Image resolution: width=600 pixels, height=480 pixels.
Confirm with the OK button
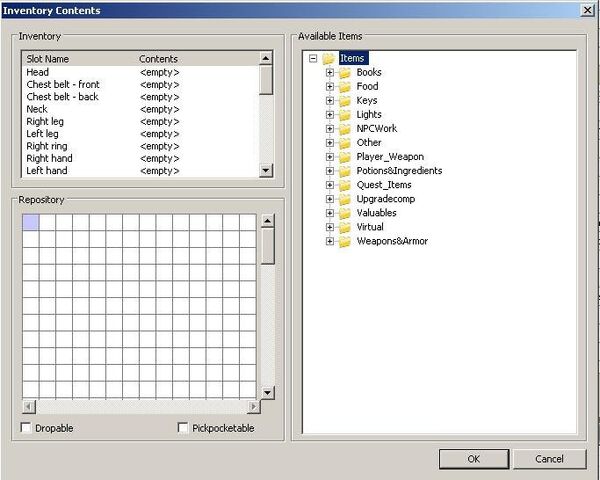click(474, 459)
